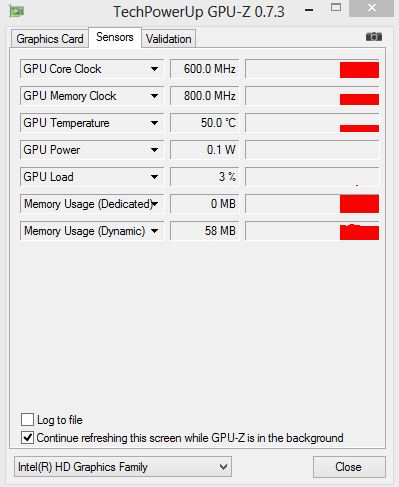399x487 pixels.
Task: Maximize the GPU-Z window
Action: click(x=336, y=7)
